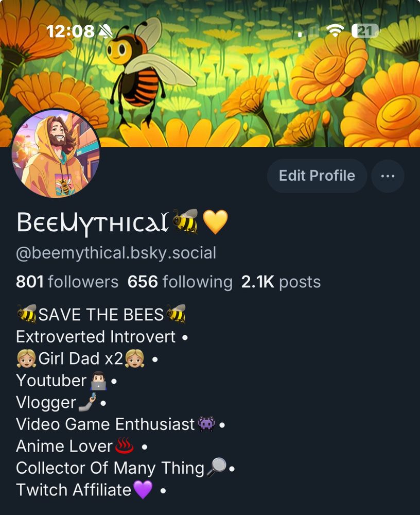This screenshot has width=420, height=515.
Task: Tap the hot springs emoji after Anime Lover
Action: [124, 445]
